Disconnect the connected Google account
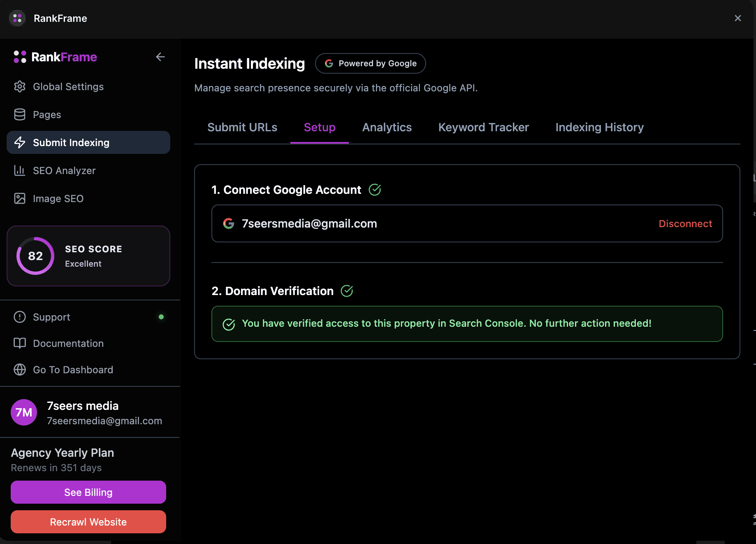Image resolution: width=756 pixels, height=544 pixels. (685, 223)
